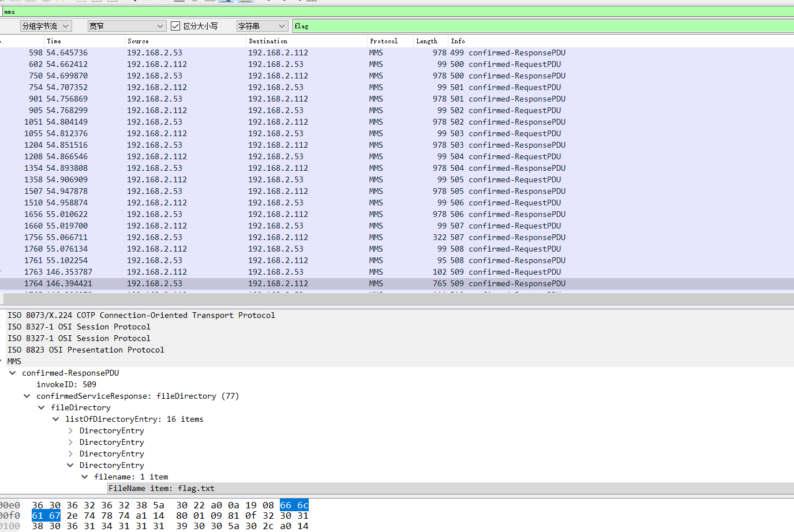Collapse the fileDirectory tree node
Screen dimensions: 794x532
tap(41, 407)
